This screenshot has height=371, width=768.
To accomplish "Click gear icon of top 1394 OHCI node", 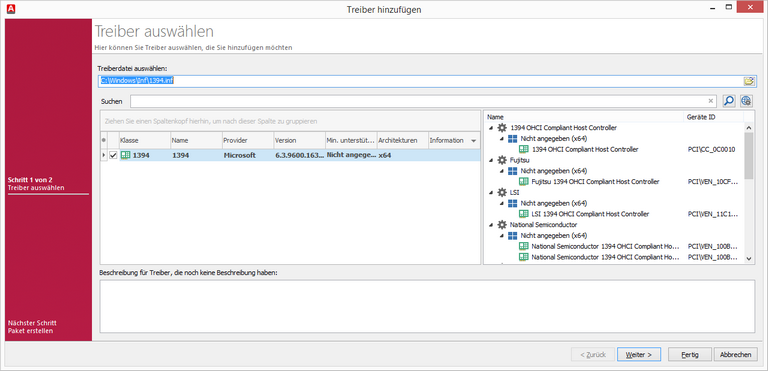I will (x=502, y=128).
